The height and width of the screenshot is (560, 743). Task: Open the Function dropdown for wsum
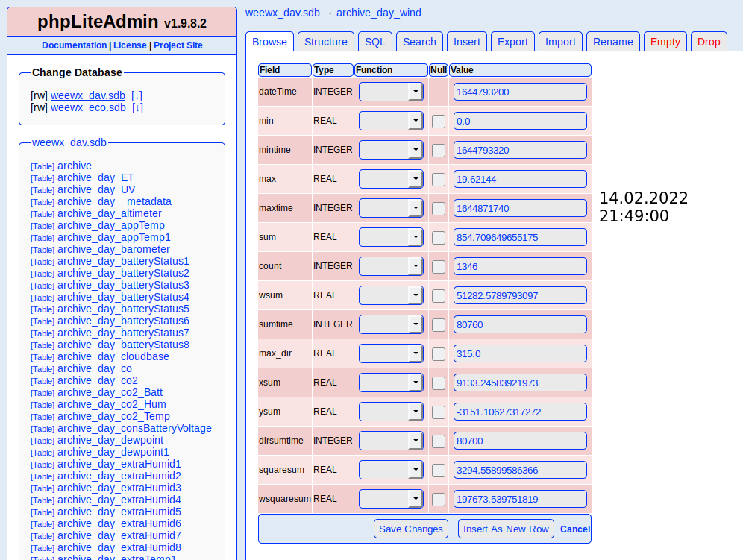tap(389, 295)
